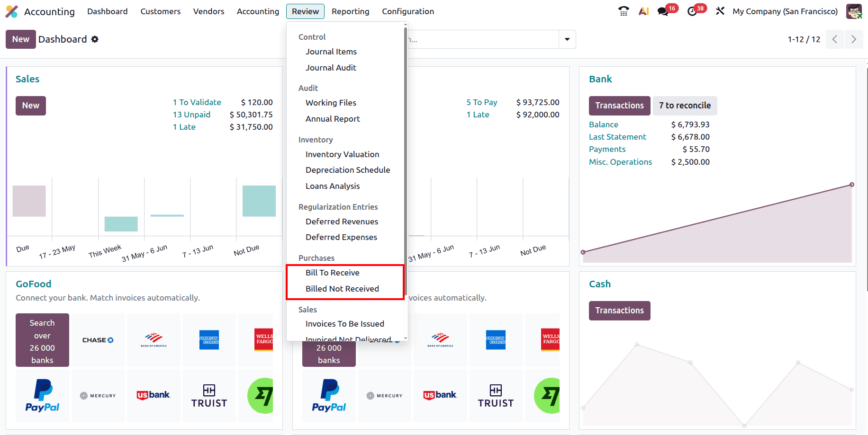This screenshot has height=435, width=868.
Task: Select US Bank logo in middle card
Action: click(440, 396)
